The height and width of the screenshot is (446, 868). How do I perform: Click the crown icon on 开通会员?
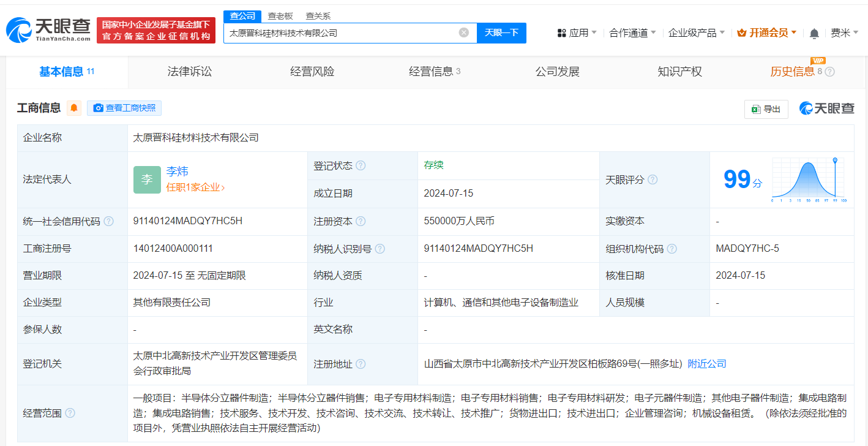742,32
